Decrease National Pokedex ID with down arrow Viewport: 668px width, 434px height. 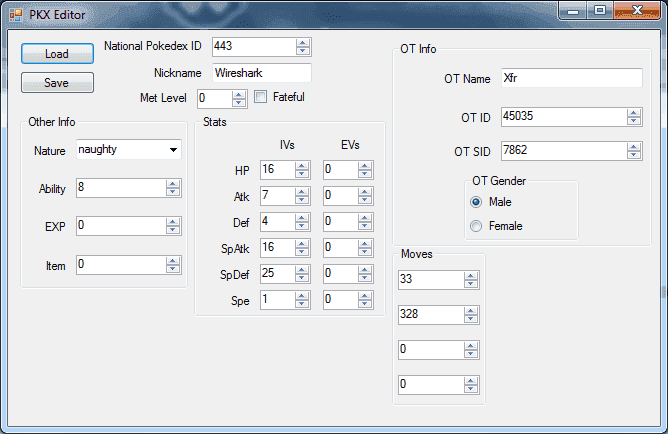(x=302, y=51)
